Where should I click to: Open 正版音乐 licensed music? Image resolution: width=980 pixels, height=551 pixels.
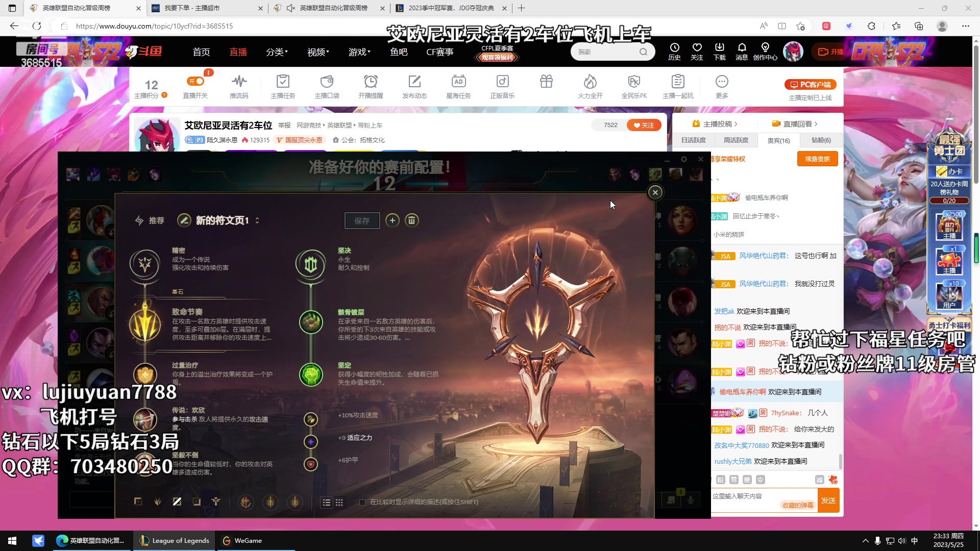[x=502, y=86]
